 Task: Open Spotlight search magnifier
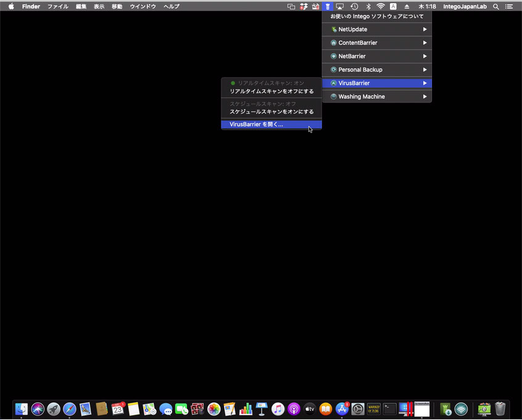point(495,6)
